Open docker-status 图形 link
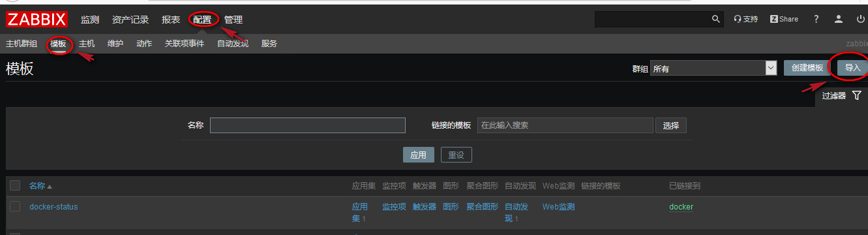The height and width of the screenshot is (235, 868). [x=451, y=207]
